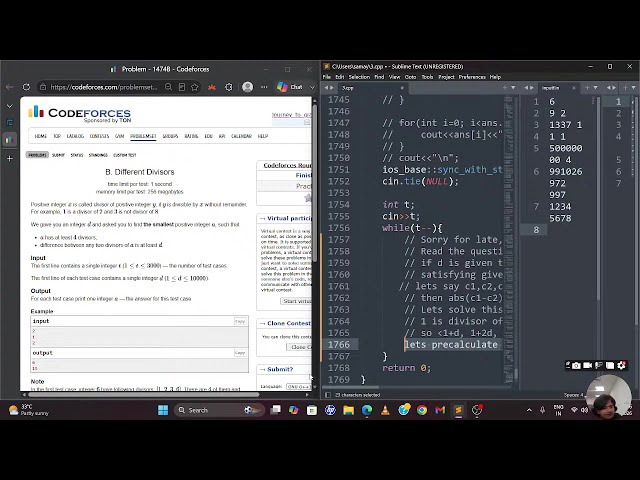This screenshot has width=640, height=480.
Task: Open the reading view icon in Edge
Action: (182, 87)
